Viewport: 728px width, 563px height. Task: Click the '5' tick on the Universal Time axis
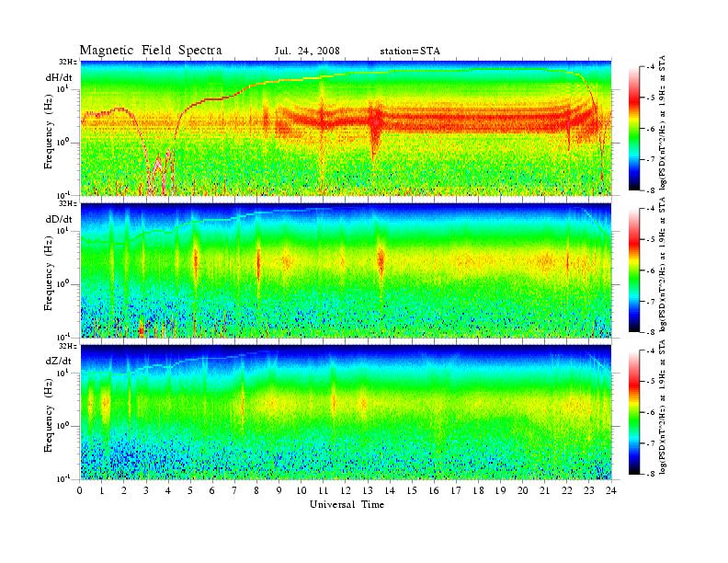(x=190, y=490)
